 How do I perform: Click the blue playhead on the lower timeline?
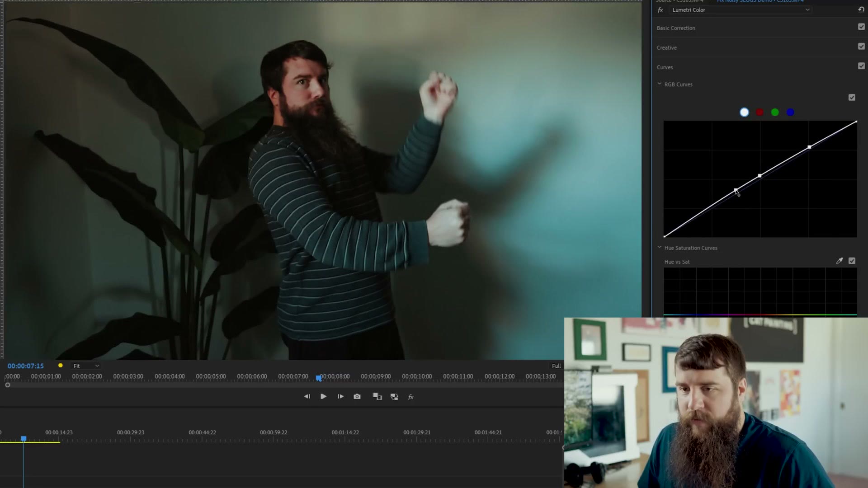click(24, 439)
